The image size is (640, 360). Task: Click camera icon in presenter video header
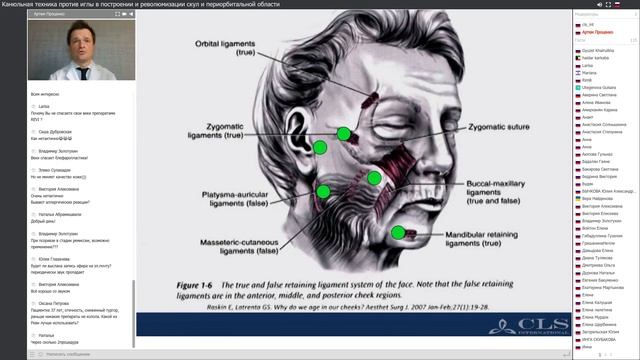coord(124,14)
